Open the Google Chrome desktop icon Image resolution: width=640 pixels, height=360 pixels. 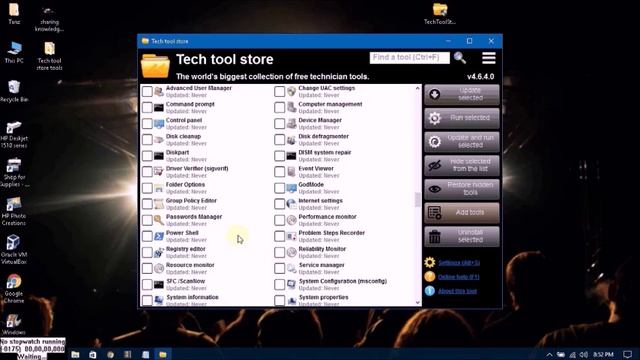[14, 289]
